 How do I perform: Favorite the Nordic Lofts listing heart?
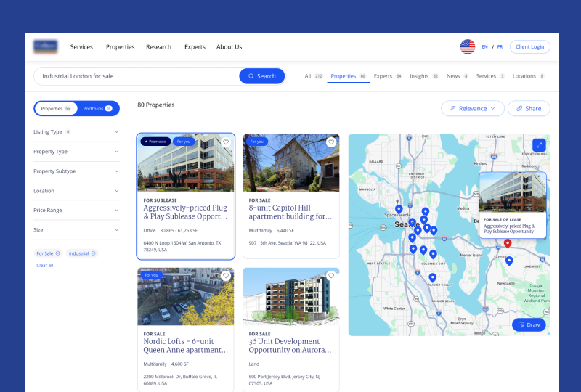226,276
